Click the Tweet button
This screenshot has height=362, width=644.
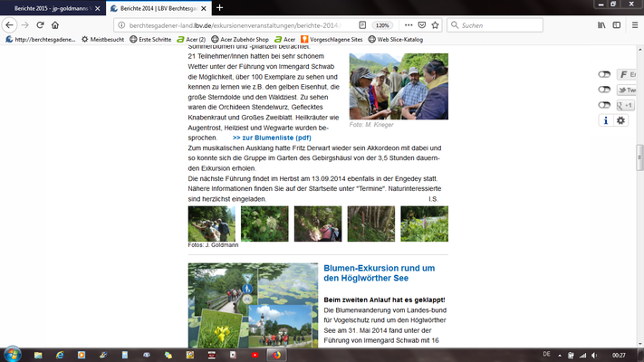point(627,90)
